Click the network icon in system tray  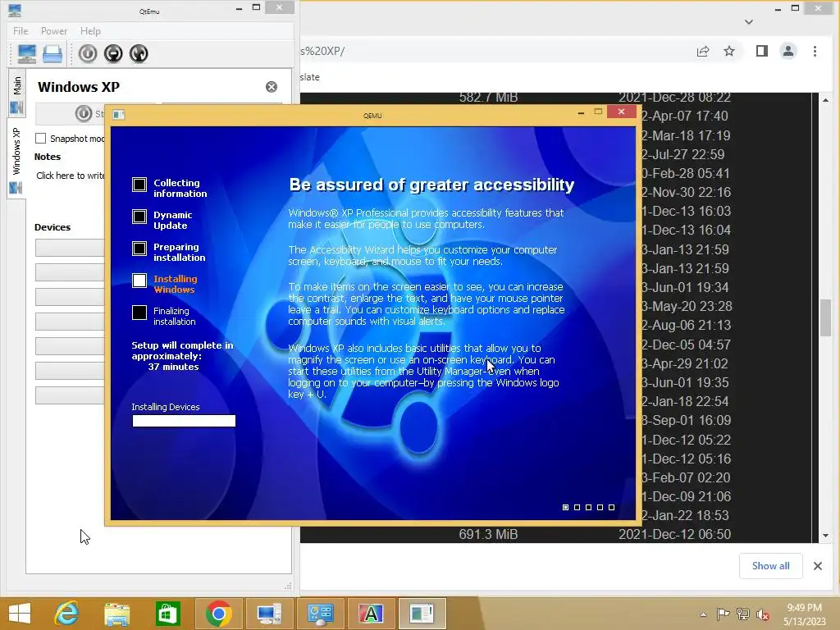pos(743,614)
